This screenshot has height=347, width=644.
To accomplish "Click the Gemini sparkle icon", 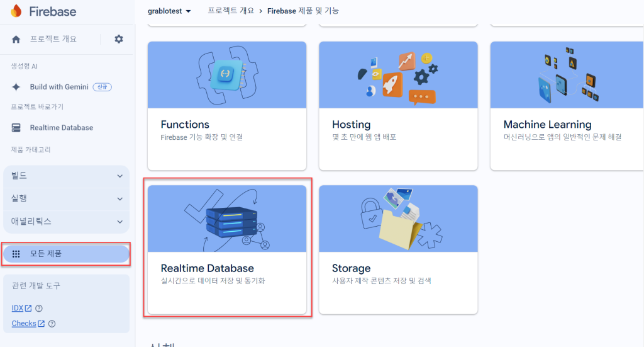I will coord(16,87).
